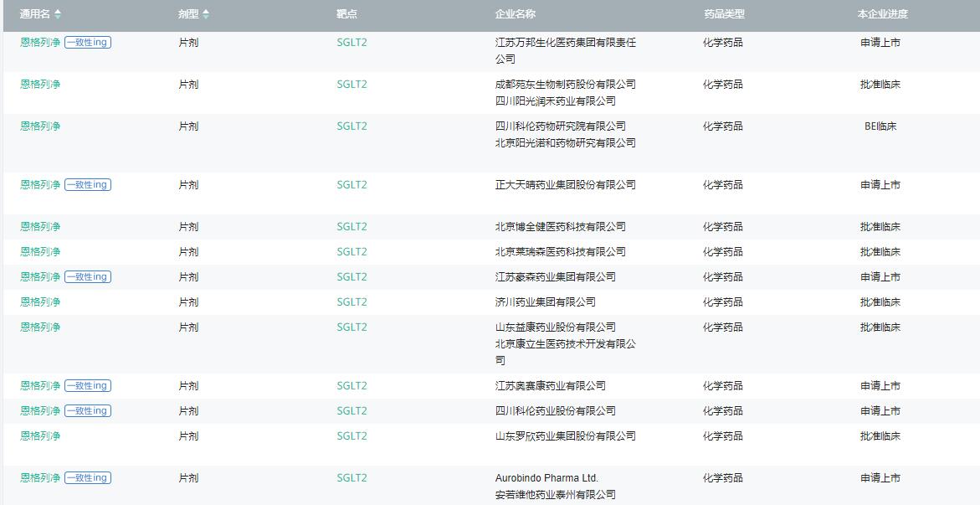The height and width of the screenshot is (505, 980).
Task: Click the sort arrows beside 通用名 header
Action: pos(58,14)
